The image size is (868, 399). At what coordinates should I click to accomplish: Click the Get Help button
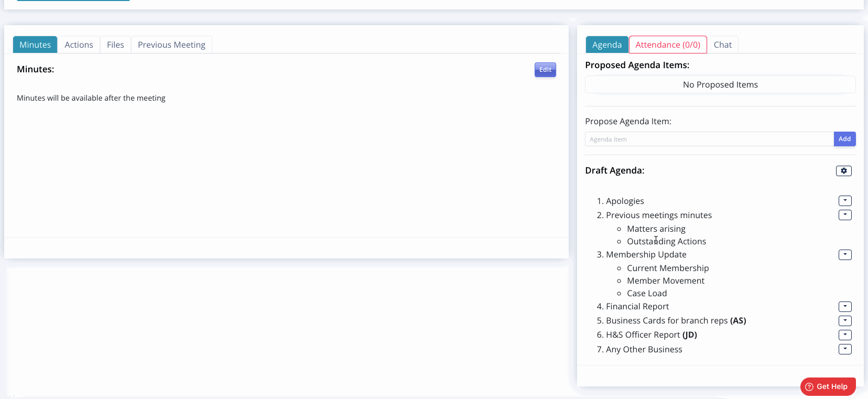[x=828, y=386]
